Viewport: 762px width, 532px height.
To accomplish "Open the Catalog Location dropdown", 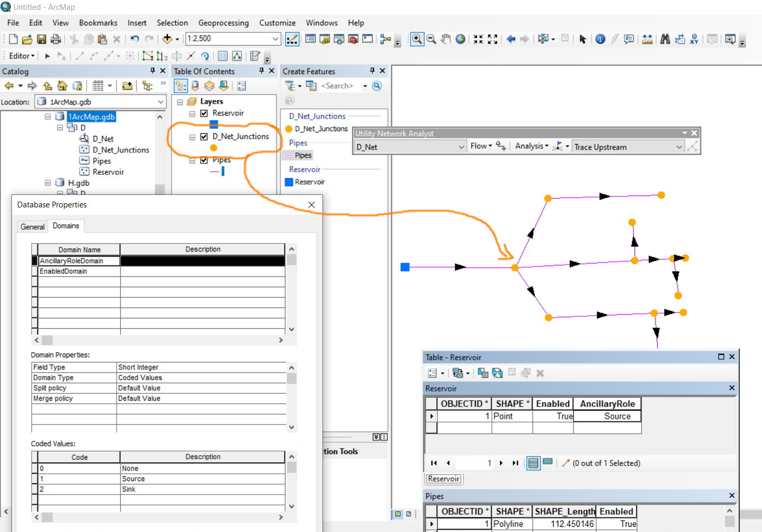I will 161,102.
